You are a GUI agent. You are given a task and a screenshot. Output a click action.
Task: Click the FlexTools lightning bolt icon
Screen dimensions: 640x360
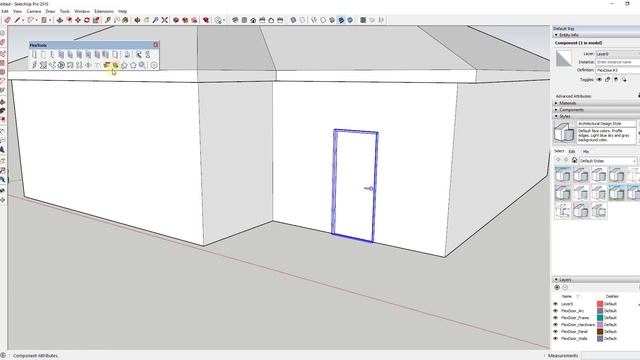(34, 65)
